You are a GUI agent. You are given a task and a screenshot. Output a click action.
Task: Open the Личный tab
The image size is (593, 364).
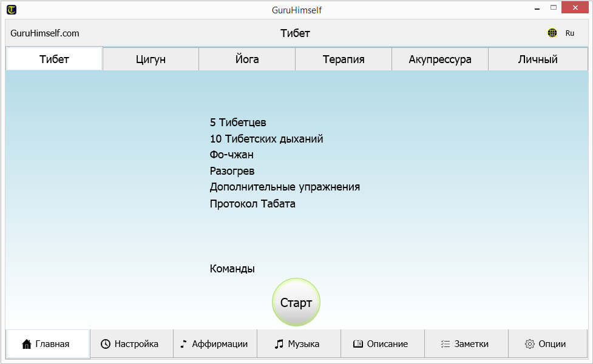[x=538, y=59]
